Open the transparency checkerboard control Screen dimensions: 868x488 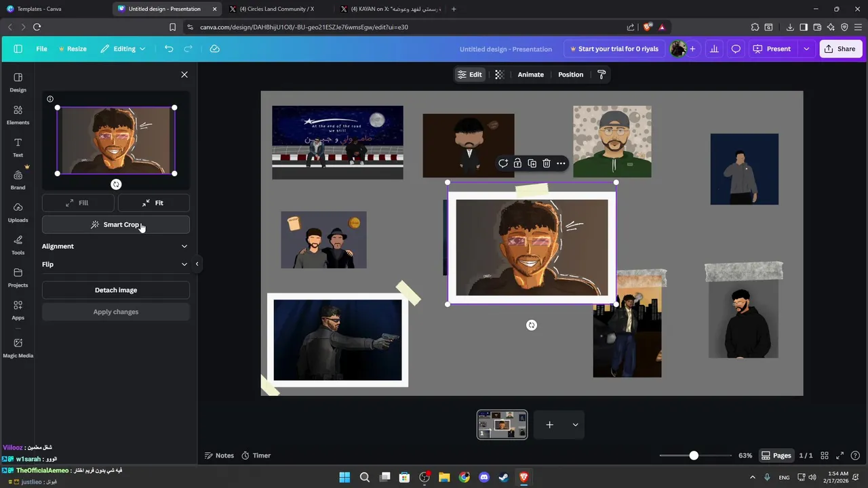pyautogui.click(x=499, y=75)
